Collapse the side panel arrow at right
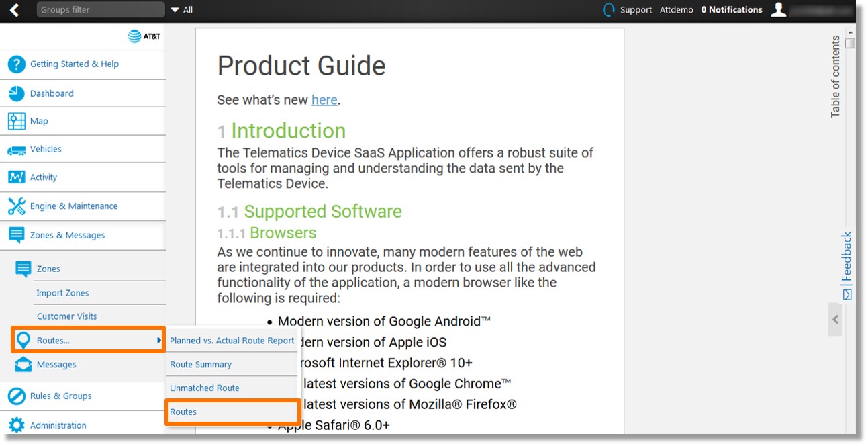 835,320
